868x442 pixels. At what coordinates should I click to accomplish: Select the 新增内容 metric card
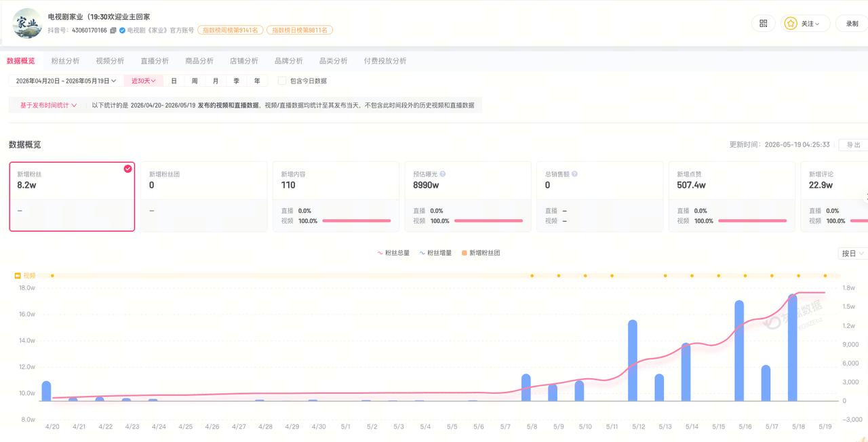tap(336, 197)
